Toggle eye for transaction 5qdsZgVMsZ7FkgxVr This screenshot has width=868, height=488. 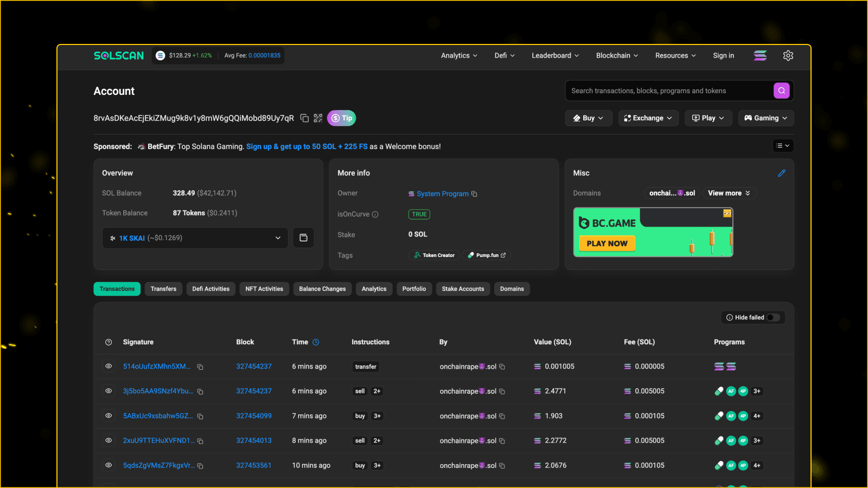tap(108, 465)
